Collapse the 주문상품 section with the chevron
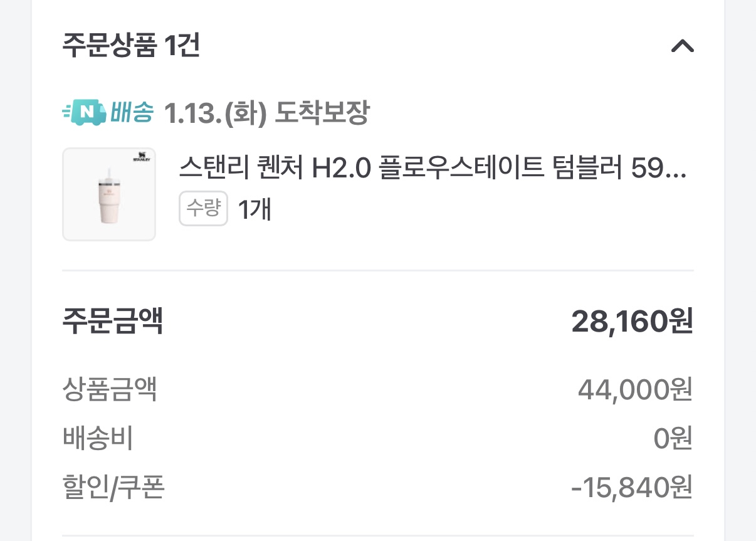The width and height of the screenshot is (756, 541). tap(682, 46)
